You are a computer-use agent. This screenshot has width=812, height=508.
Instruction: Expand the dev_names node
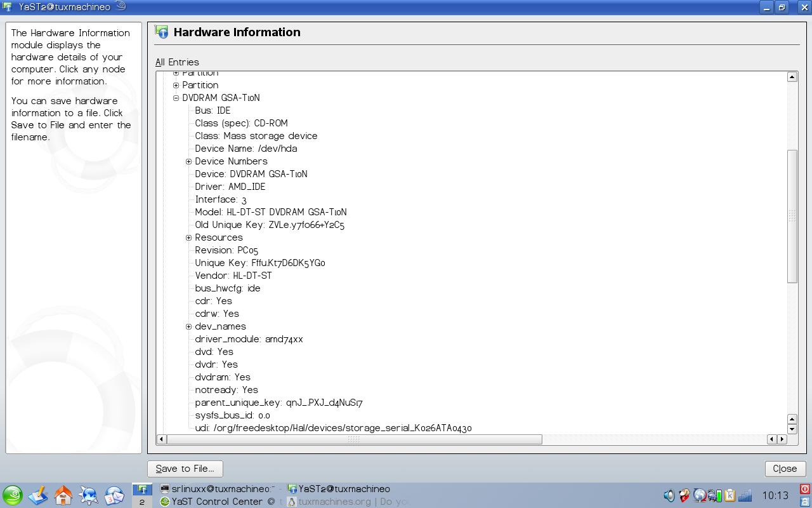[x=188, y=326]
